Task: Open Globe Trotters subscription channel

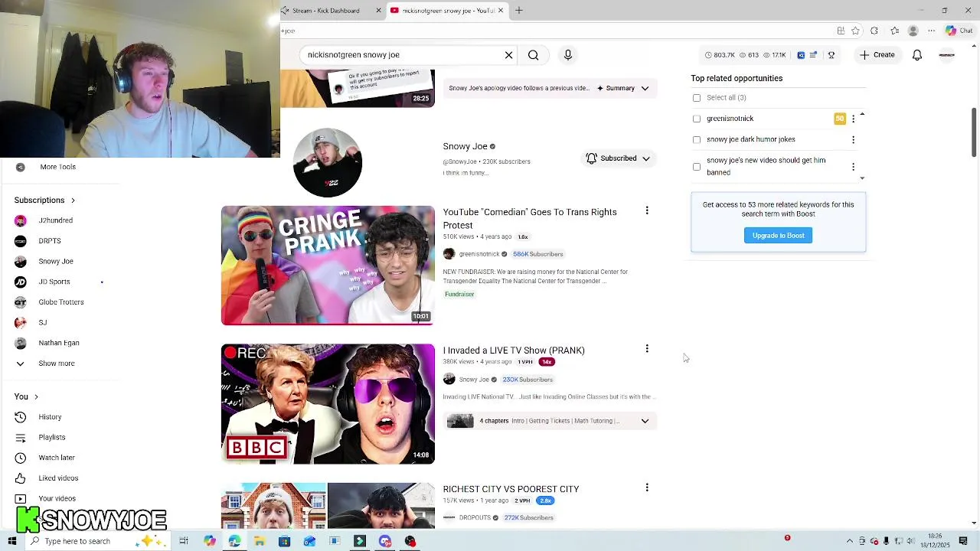Action: point(61,302)
